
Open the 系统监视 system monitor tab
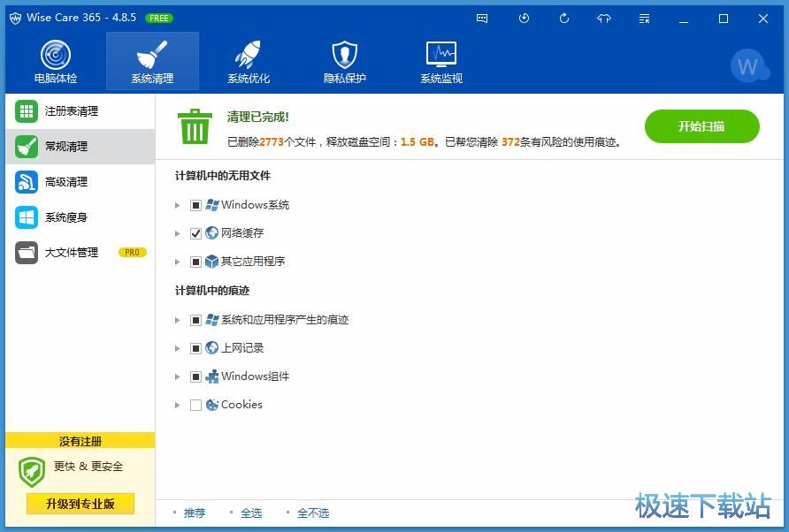[x=441, y=61]
